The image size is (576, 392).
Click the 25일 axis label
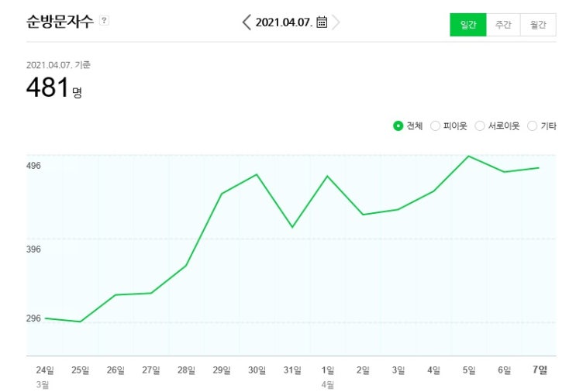point(80,370)
